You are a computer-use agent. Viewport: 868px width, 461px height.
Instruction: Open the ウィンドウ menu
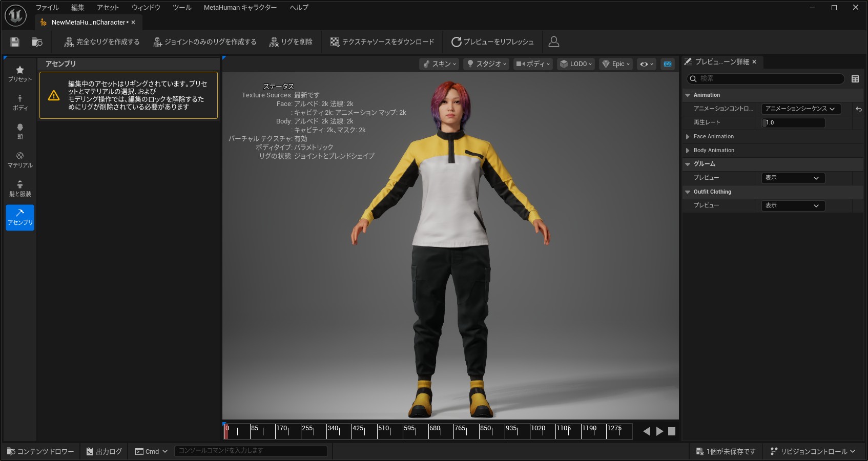(x=146, y=8)
